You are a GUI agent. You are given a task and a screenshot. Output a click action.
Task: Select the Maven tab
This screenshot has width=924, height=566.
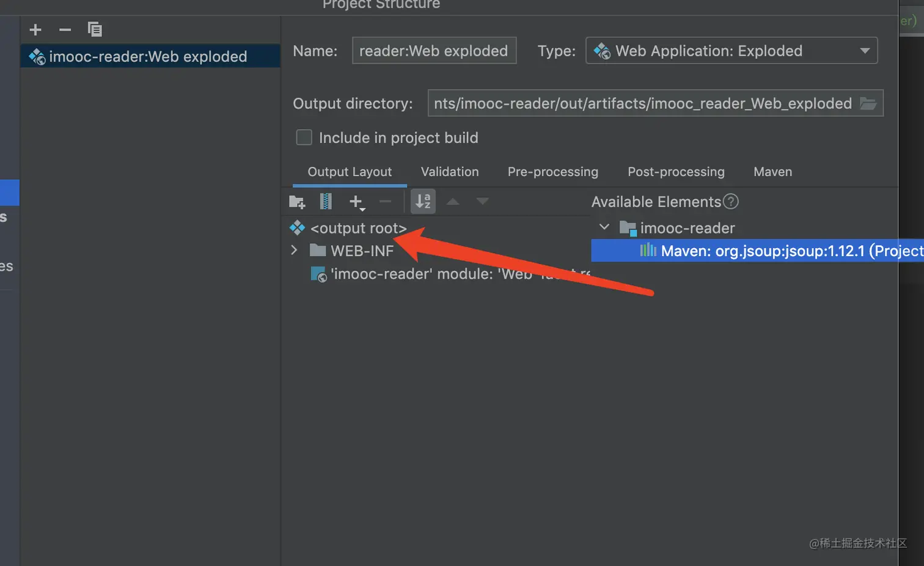(772, 172)
